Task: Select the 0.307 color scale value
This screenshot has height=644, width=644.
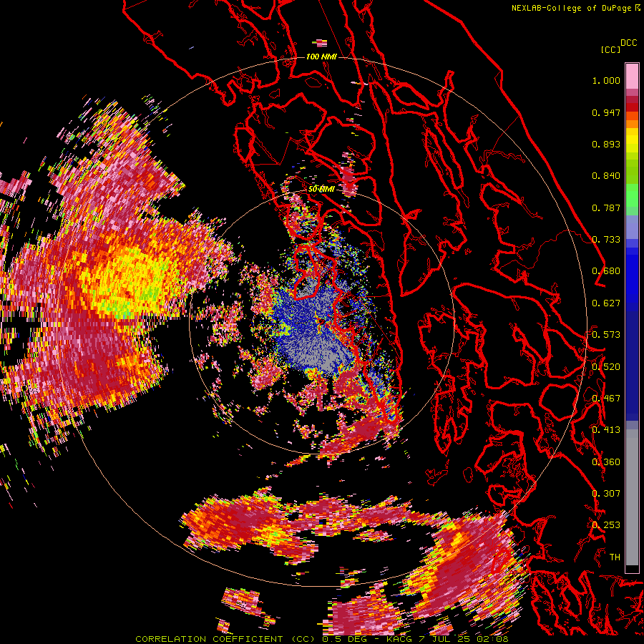Action: [606, 494]
